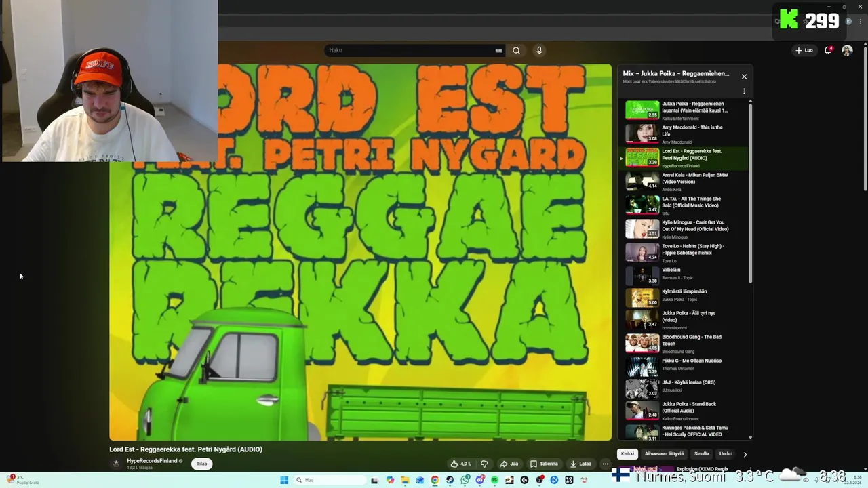This screenshot has width=868, height=488.
Task: Open the Mix playlist three-dot options
Action: 744,91
